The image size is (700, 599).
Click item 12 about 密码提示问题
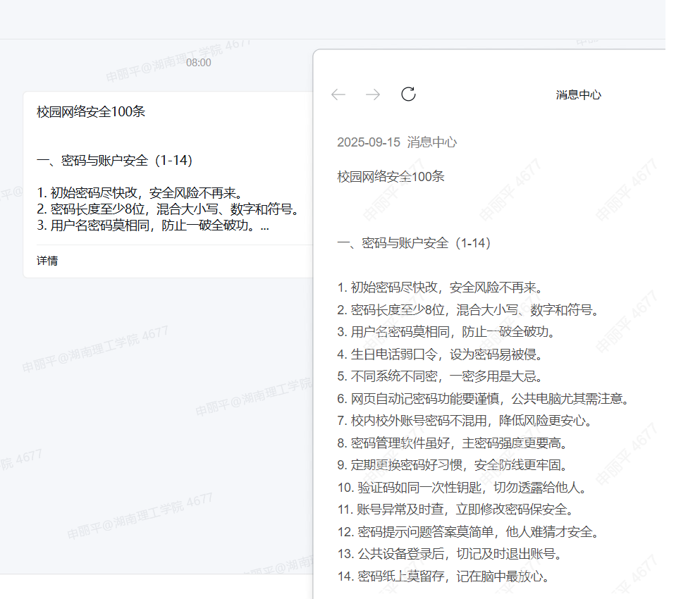(x=468, y=532)
